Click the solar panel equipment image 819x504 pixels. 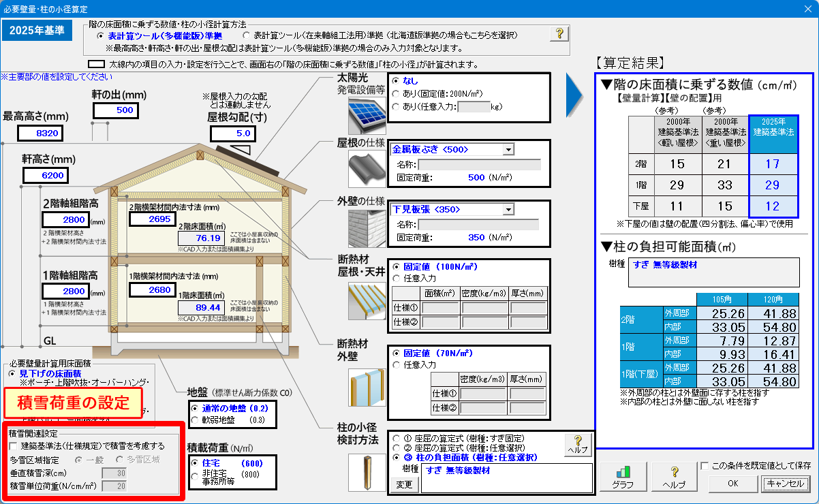(x=367, y=115)
